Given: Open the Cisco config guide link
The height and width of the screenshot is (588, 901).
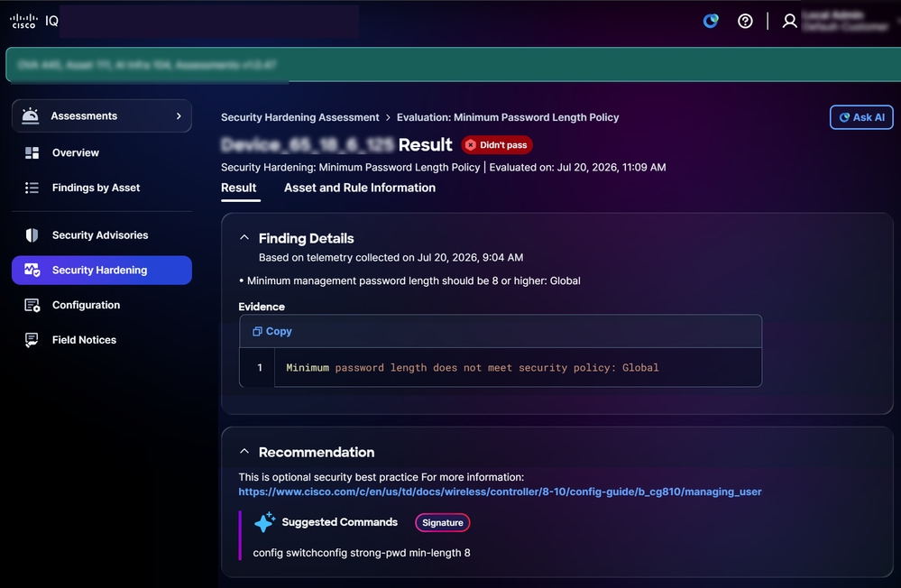Looking at the screenshot, I should (x=500, y=492).
